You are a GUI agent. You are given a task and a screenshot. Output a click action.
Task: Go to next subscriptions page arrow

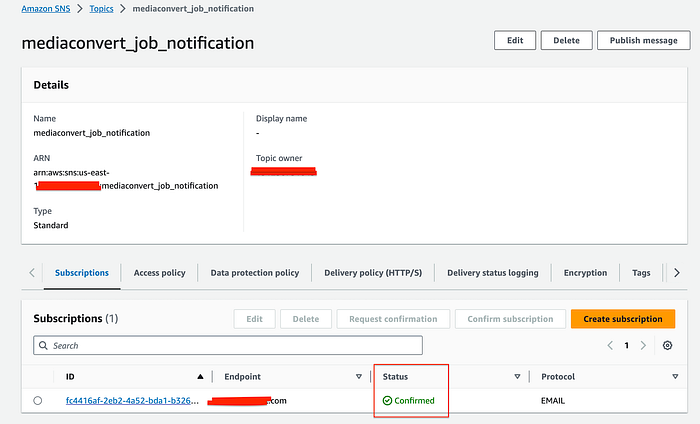point(643,345)
